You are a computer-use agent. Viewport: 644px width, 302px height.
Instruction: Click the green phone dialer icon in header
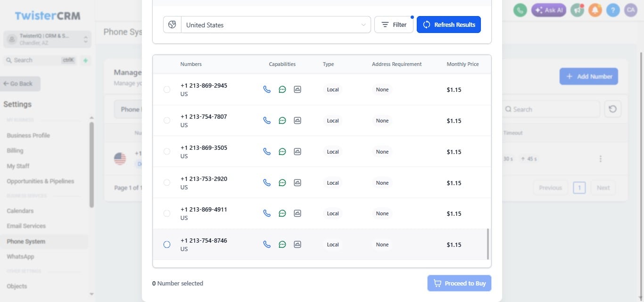click(x=520, y=10)
